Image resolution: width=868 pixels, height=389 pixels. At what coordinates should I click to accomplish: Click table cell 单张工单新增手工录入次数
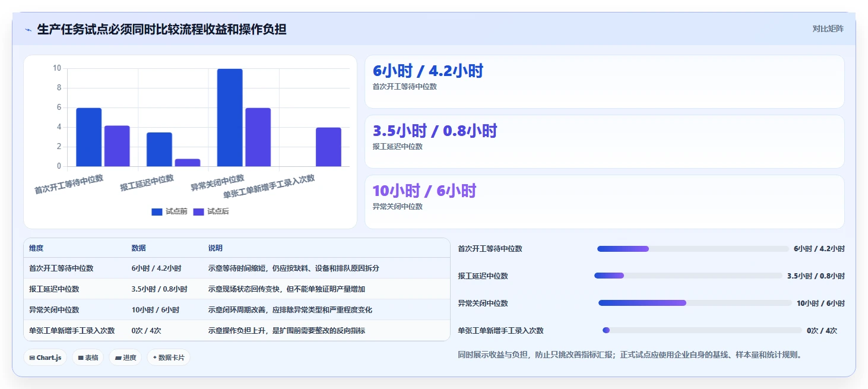point(72,331)
